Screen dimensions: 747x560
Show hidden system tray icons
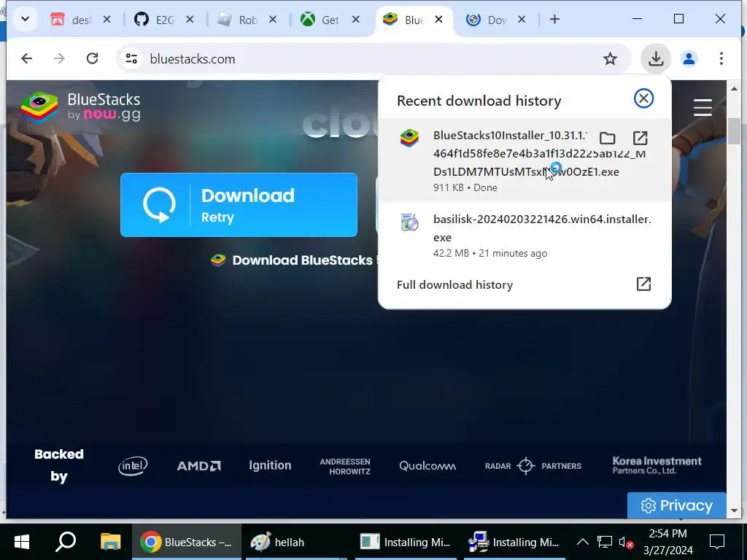[x=582, y=542]
